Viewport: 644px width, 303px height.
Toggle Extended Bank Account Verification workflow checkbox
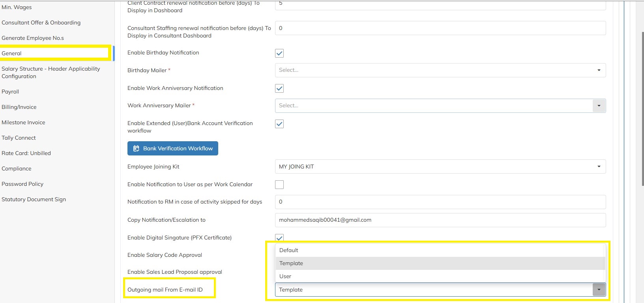[279, 124]
